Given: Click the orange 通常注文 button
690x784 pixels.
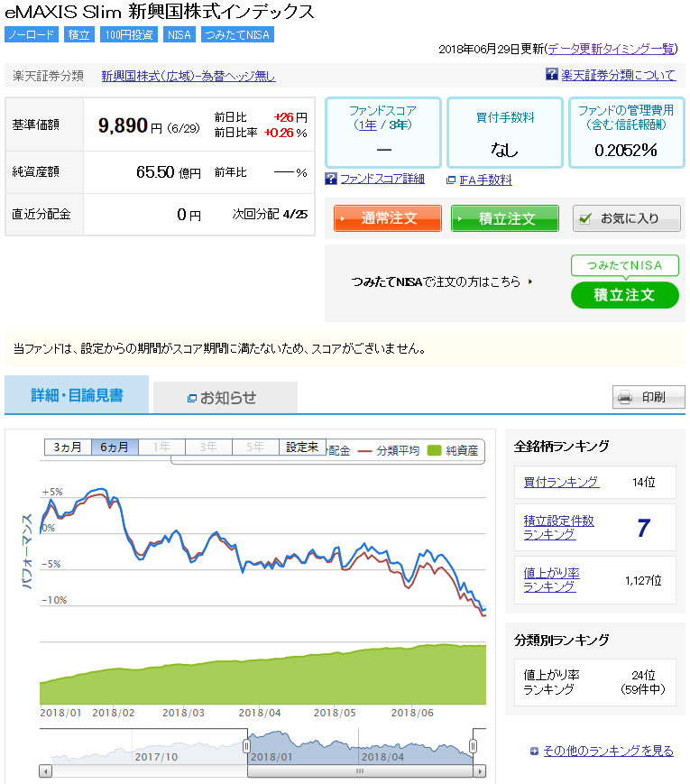Looking at the screenshot, I should (x=388, y=218).
